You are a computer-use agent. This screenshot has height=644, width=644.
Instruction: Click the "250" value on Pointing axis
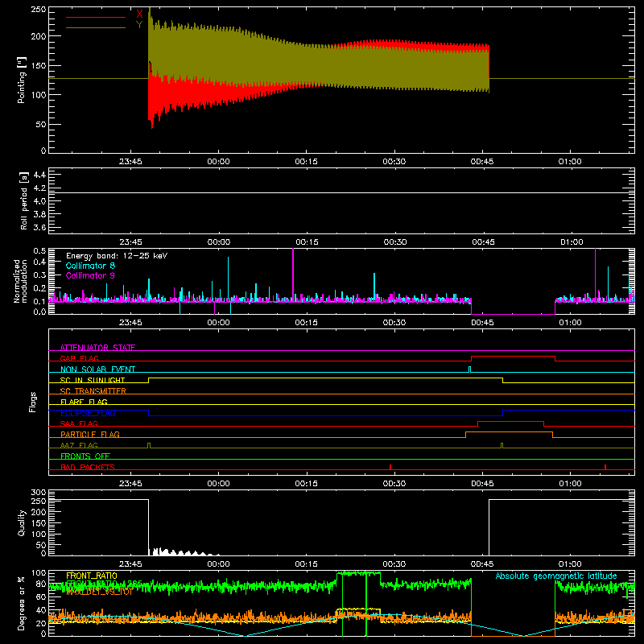click(39, 10)
